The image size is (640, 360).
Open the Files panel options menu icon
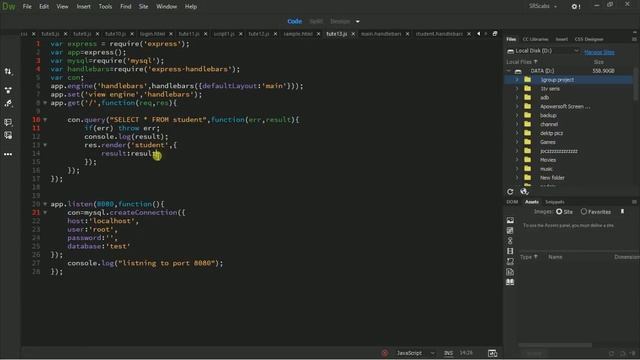click(x=634, y=39)
